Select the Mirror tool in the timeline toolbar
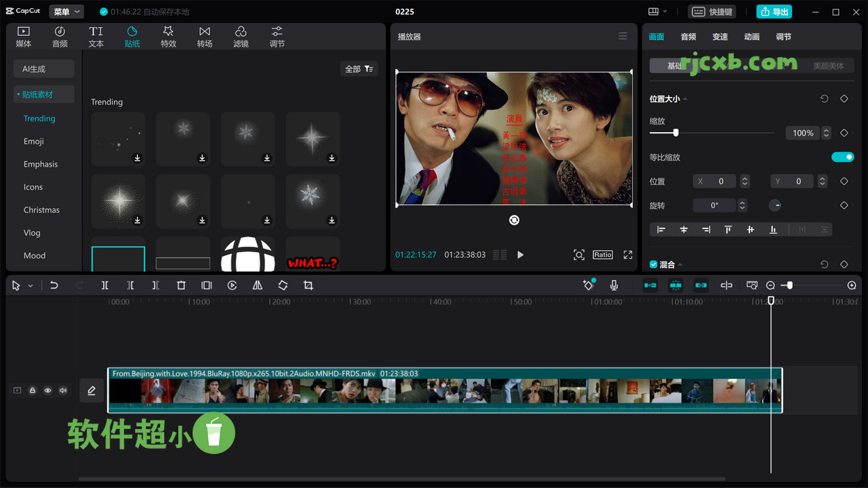Viewport: 868px width, 488px height. [x=257, y=285]
